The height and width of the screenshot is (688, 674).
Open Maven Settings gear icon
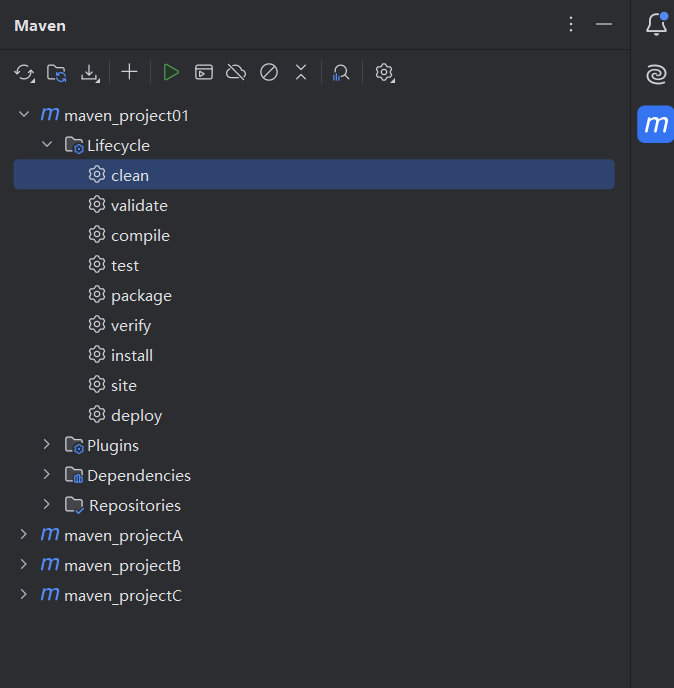pyautogui.click(x=385, y=73)
